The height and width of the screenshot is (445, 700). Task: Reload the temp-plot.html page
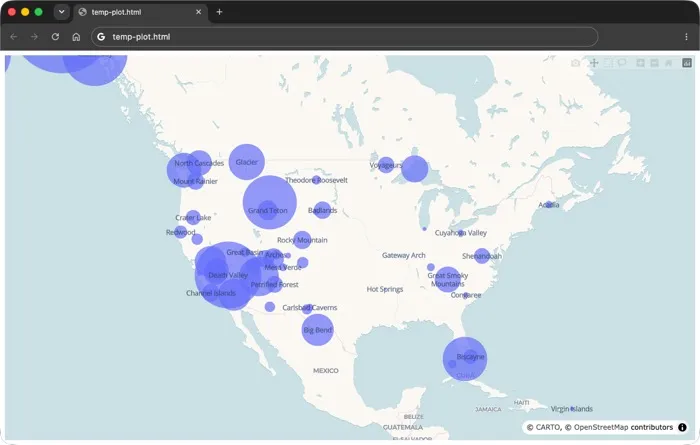coord(55,37)
